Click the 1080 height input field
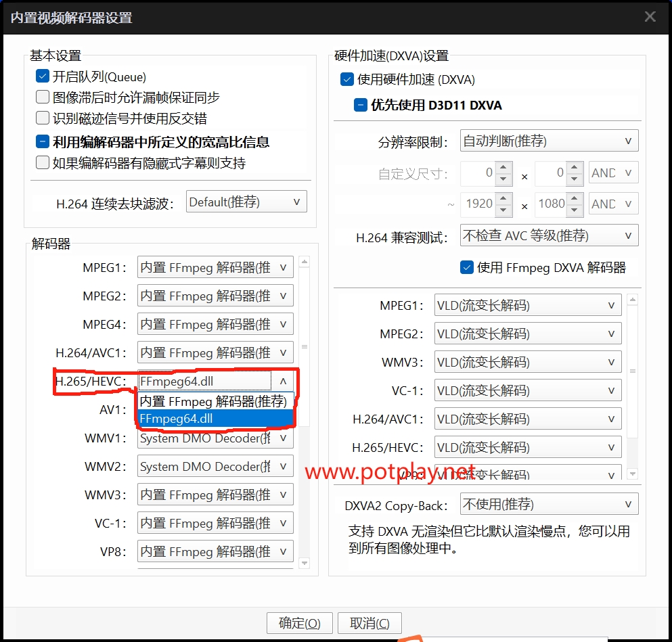This screenshot has height=642, width=672. [x=551, y=204]
